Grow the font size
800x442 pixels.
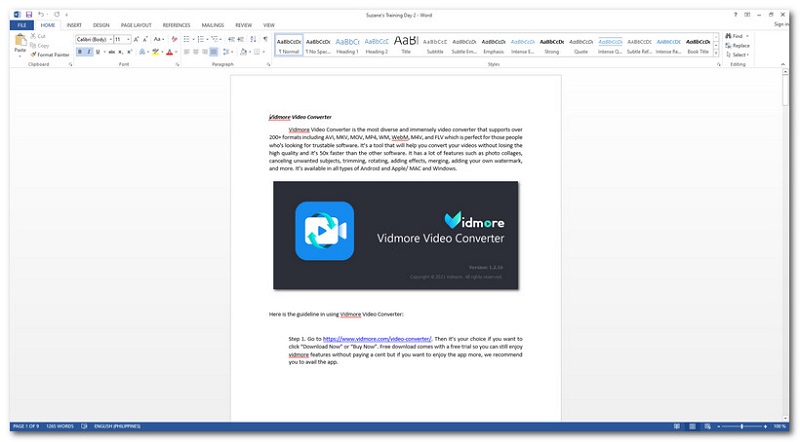[x=136, y=39]
